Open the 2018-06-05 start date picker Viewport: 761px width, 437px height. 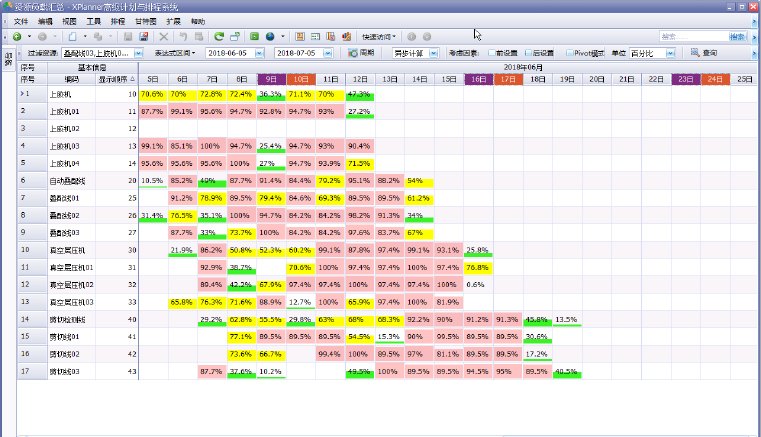[259, 53]
